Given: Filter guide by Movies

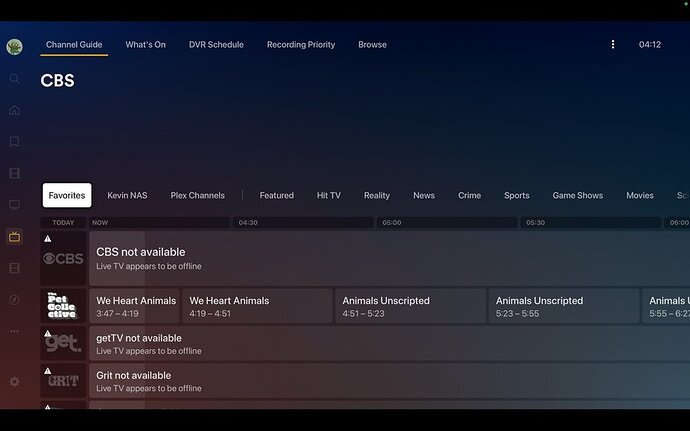Looking at the screenshot, I should (639, 195).
